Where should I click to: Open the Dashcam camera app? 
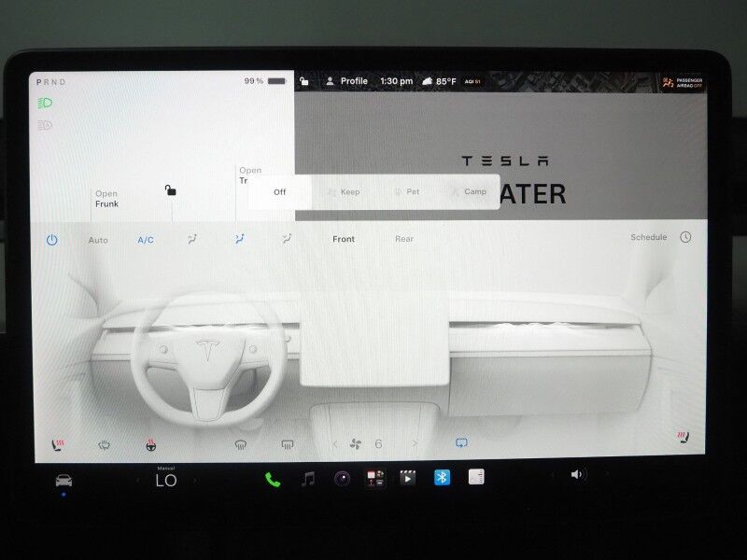click(x=342, y=478)
